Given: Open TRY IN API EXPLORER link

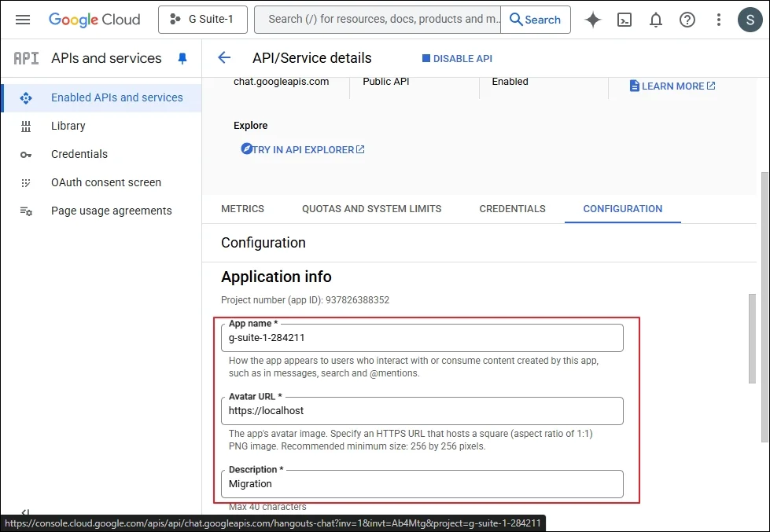Looking at the screenshot, I should point(303,149).
